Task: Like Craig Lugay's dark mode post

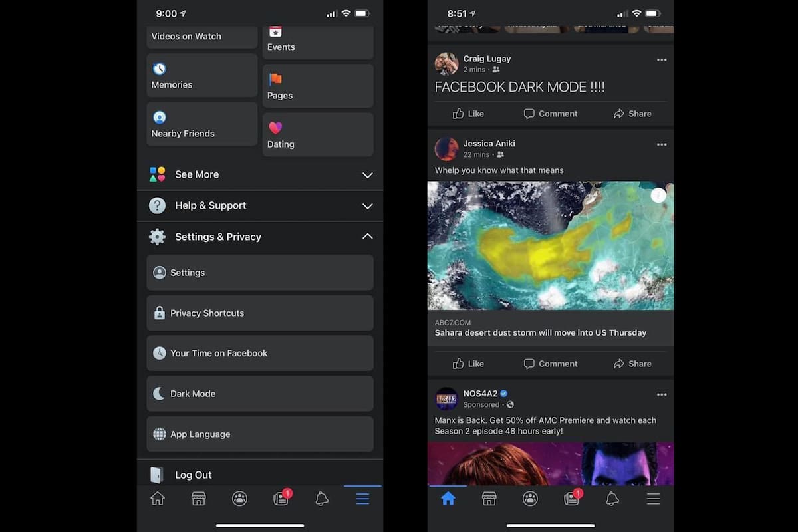Action: click(x=467, y=114)
